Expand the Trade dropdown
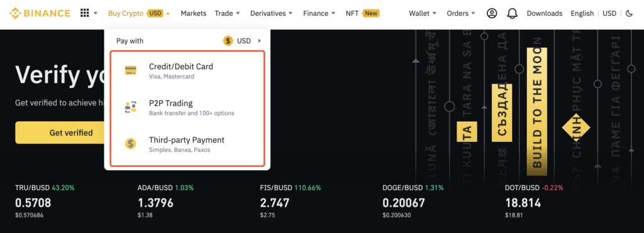The image size is (644, 233). (x=228, y=13)
